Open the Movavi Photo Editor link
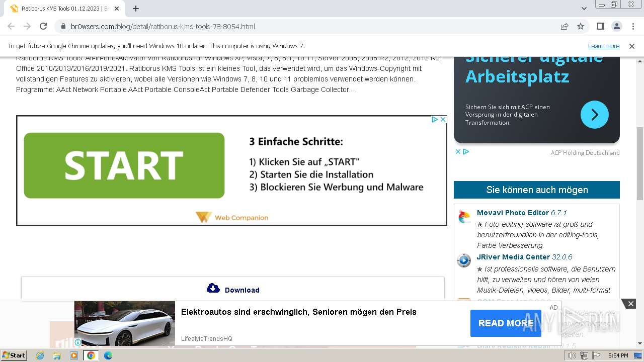Screen dimensions: 644x362 (513, 213)
